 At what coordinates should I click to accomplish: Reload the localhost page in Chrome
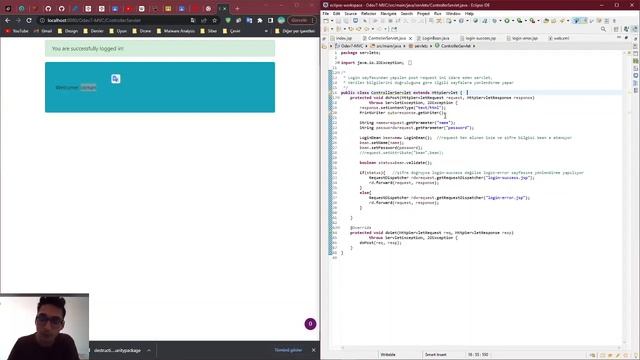click(x=29, y=20)
